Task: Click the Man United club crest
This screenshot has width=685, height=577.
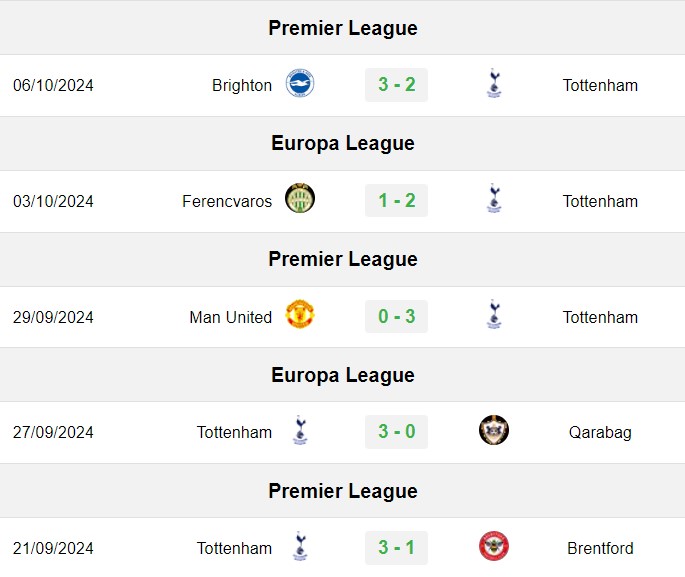Action: 300,314
